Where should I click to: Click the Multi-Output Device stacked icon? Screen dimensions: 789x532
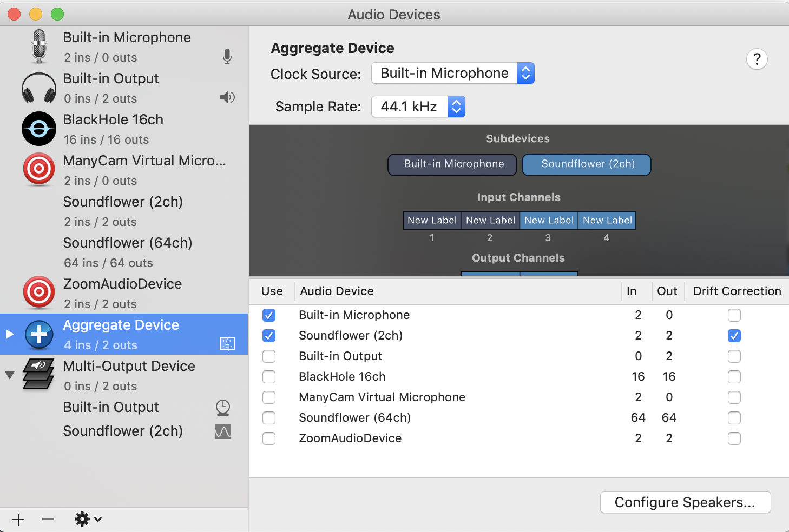(39, 375)
